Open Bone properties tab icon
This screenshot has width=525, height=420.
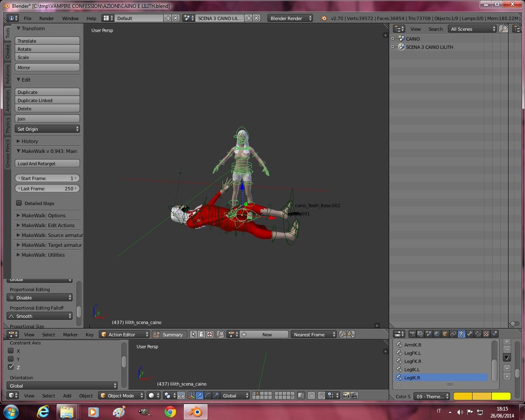(470, 334)
